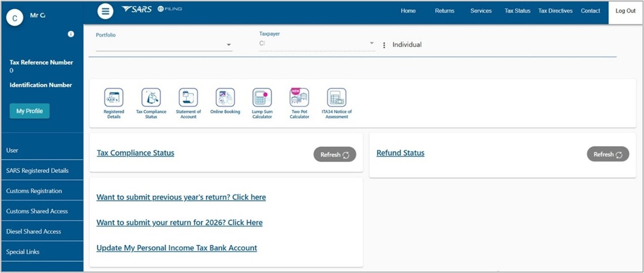This screenshot has width=644, height=273.
Task: Select Special Links in sidebar
Action: click(42, 252)
